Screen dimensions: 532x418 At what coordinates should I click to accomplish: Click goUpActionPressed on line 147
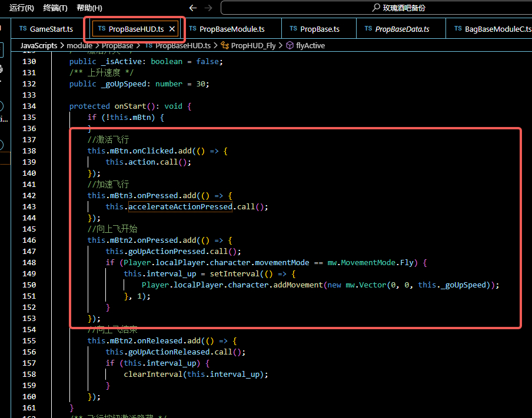click(x=167, y=251)
